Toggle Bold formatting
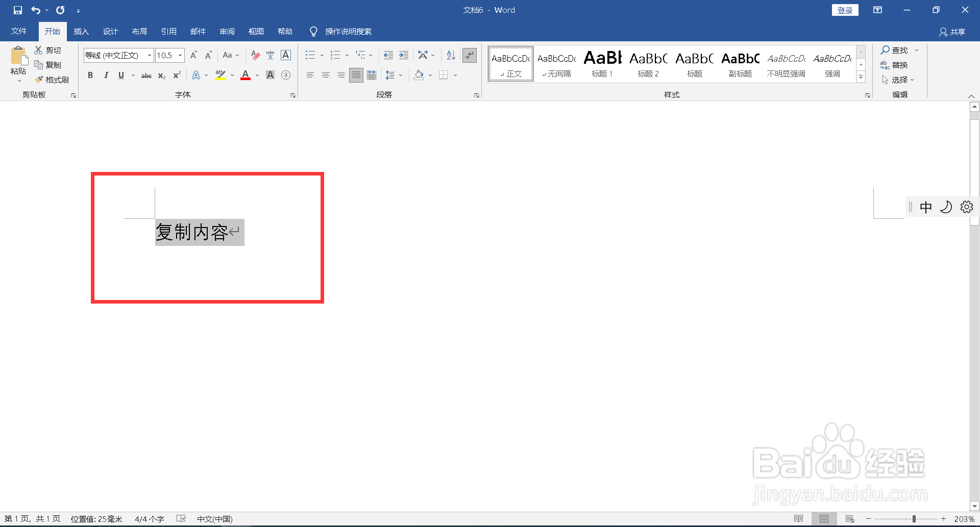 [x=90, y=75]
